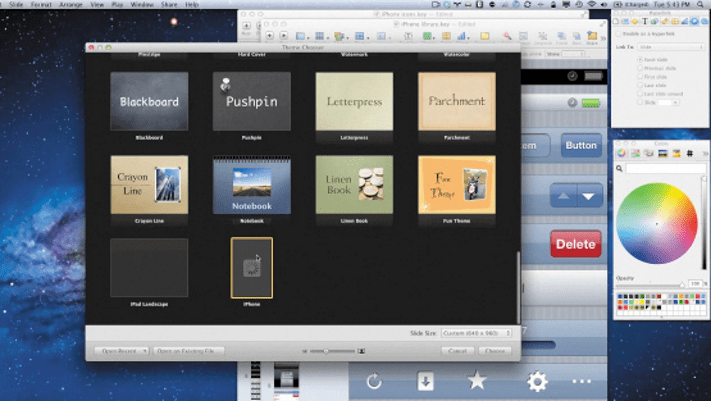711x401 pixels.
Task: Click the star favorites icon
Action: 477,381
